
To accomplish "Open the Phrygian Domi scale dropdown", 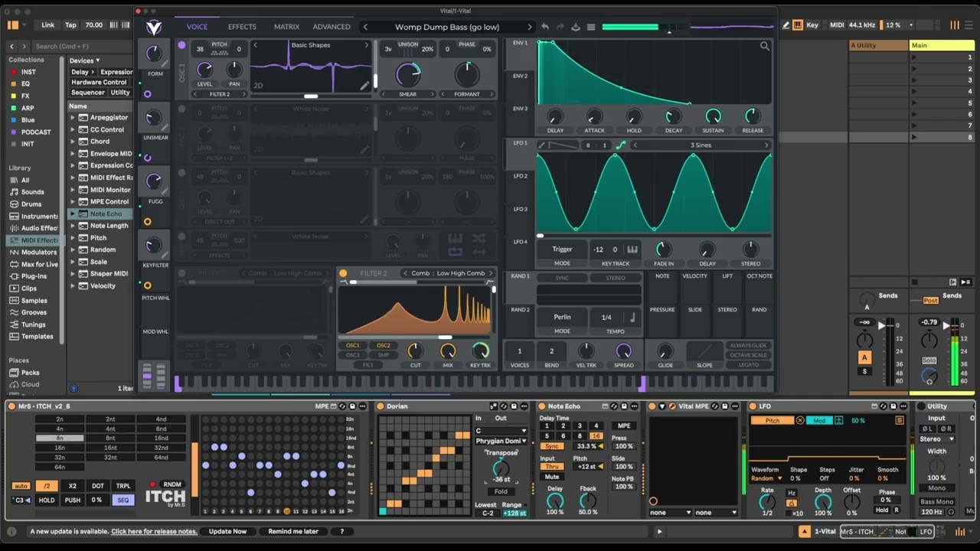I will click(x=501, y=441).
